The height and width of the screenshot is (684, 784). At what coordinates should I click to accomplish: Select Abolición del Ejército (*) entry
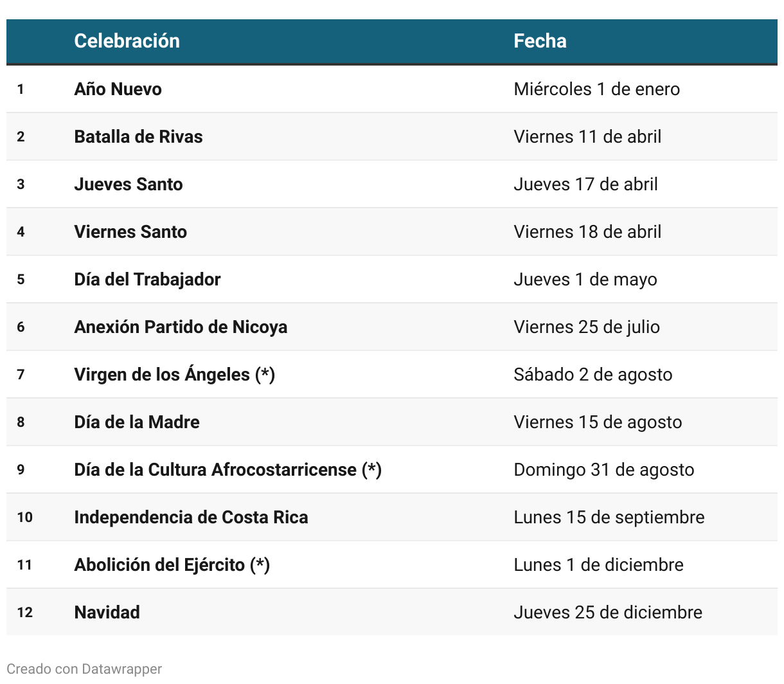point(172,565)
